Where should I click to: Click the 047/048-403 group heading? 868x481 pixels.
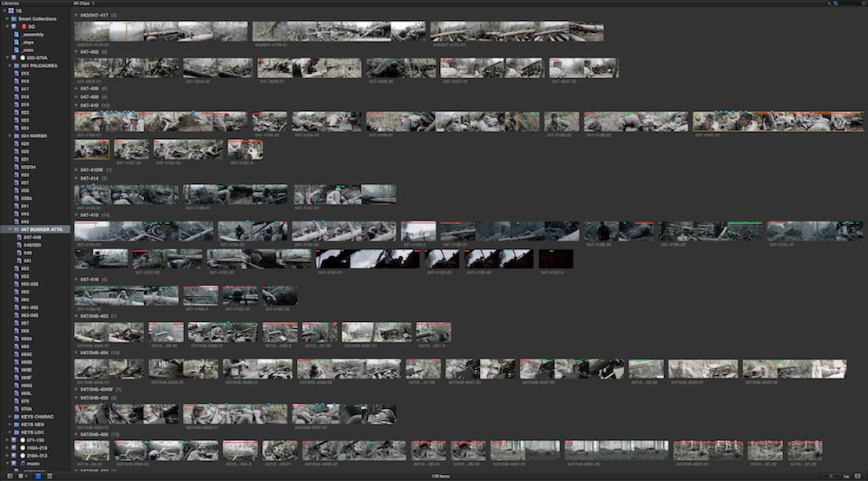(94, 316)
